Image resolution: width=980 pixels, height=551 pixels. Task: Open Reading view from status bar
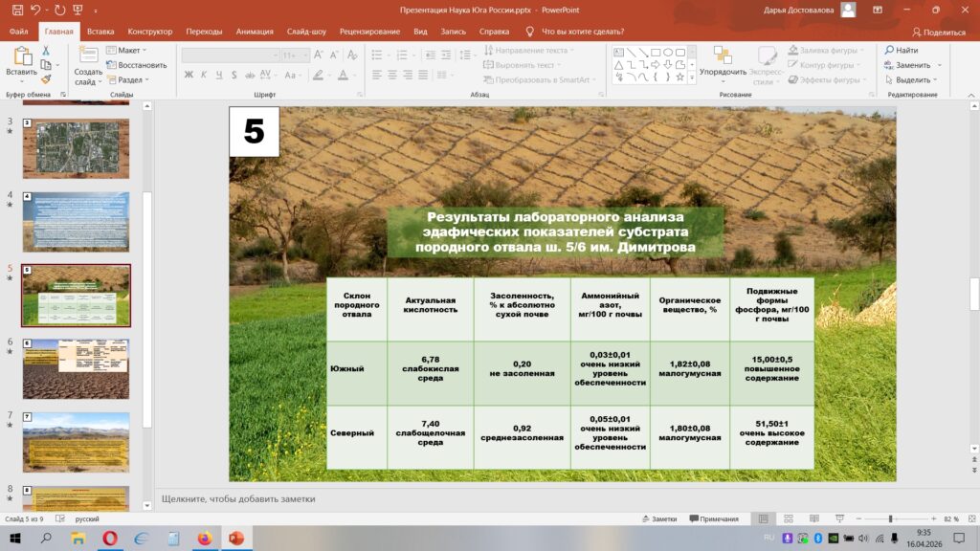(x=813, y=518)
